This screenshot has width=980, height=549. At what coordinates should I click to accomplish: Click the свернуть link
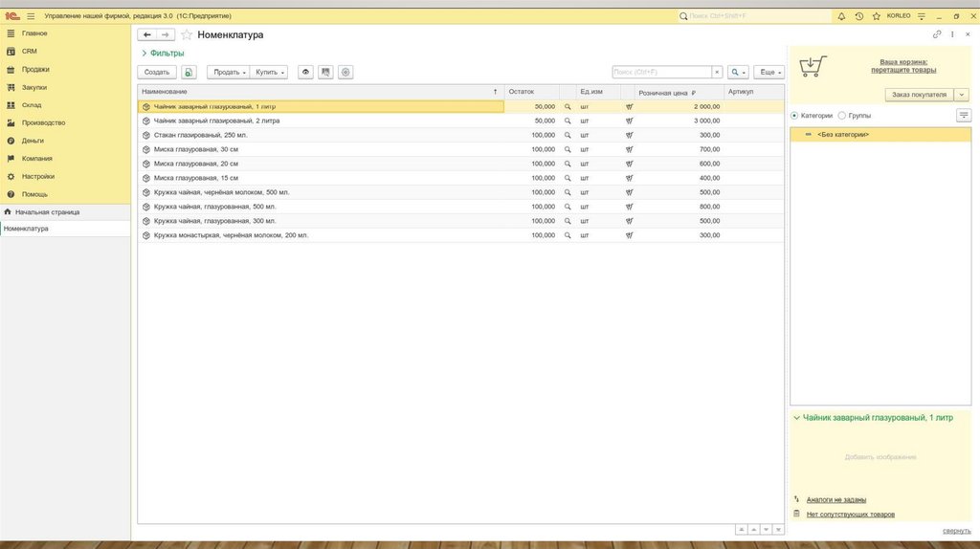[x=956, y=531]
